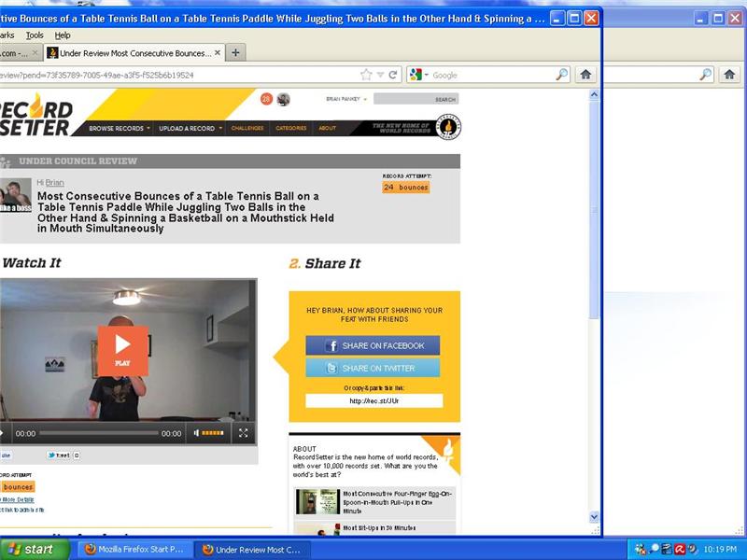
Task: Switch to Under Review Most C... taskbar item
Action: point(252,550)
